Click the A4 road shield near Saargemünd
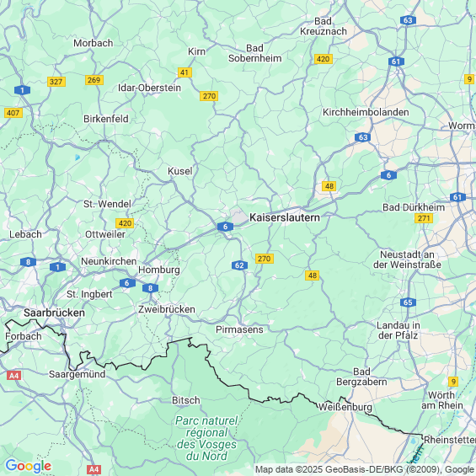 (14, 376)
